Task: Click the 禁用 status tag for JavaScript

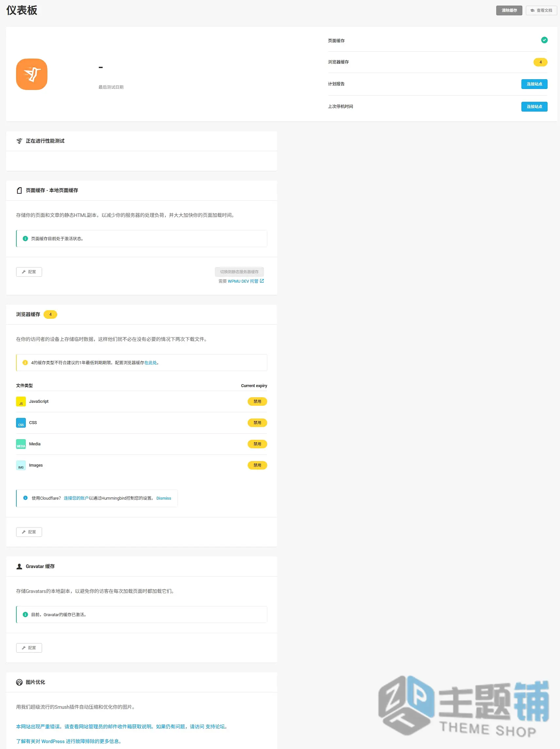Action: (257, 401)
